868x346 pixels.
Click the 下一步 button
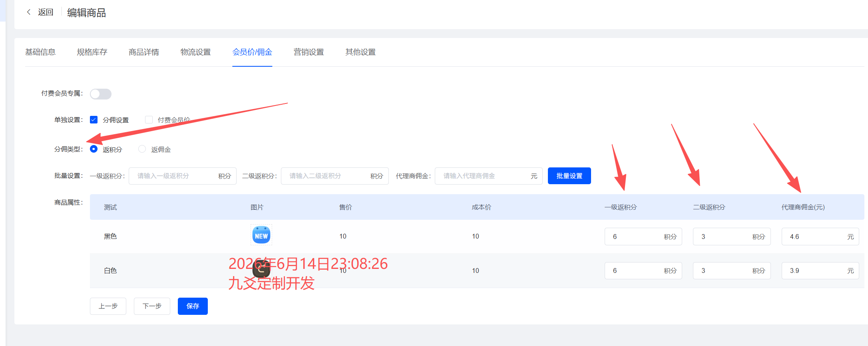coord(152,306)
